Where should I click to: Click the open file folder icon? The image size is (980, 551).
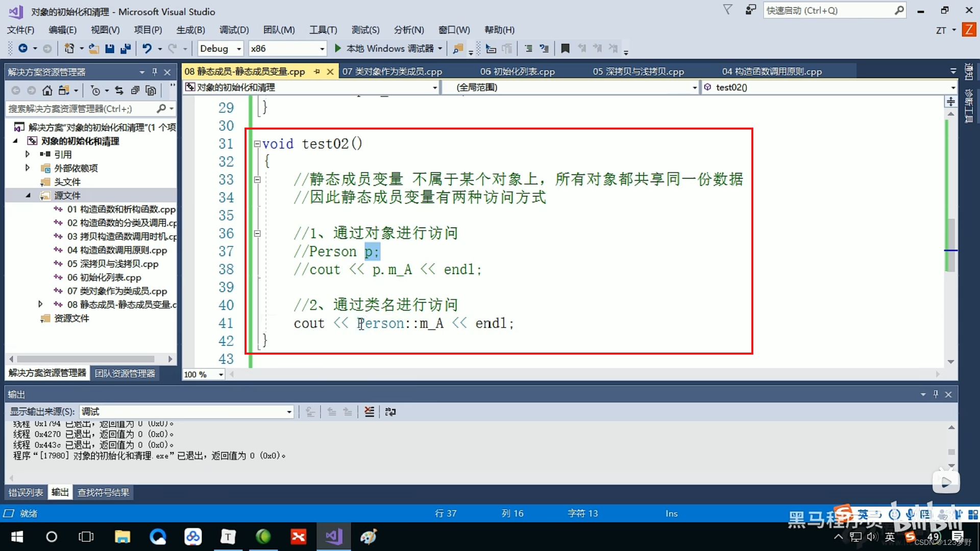point(94,48)
